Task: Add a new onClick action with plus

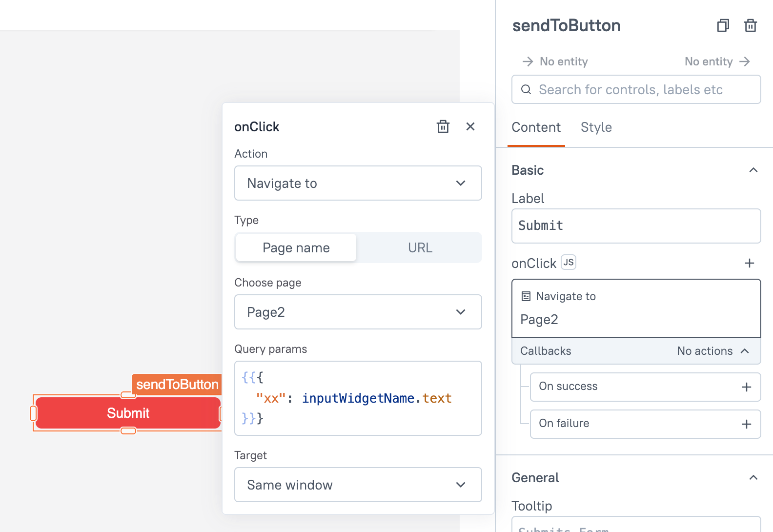Action: tap(750, 263)
